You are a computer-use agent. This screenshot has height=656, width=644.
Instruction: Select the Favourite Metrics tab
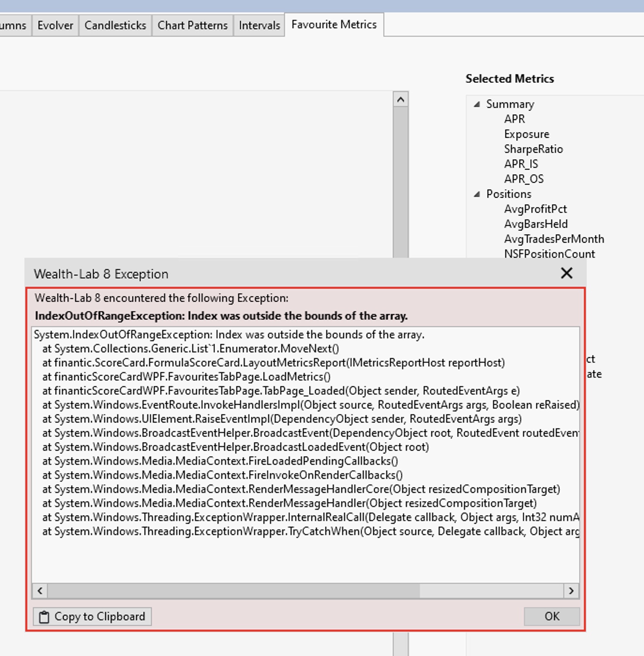click(x=334, y=24)
